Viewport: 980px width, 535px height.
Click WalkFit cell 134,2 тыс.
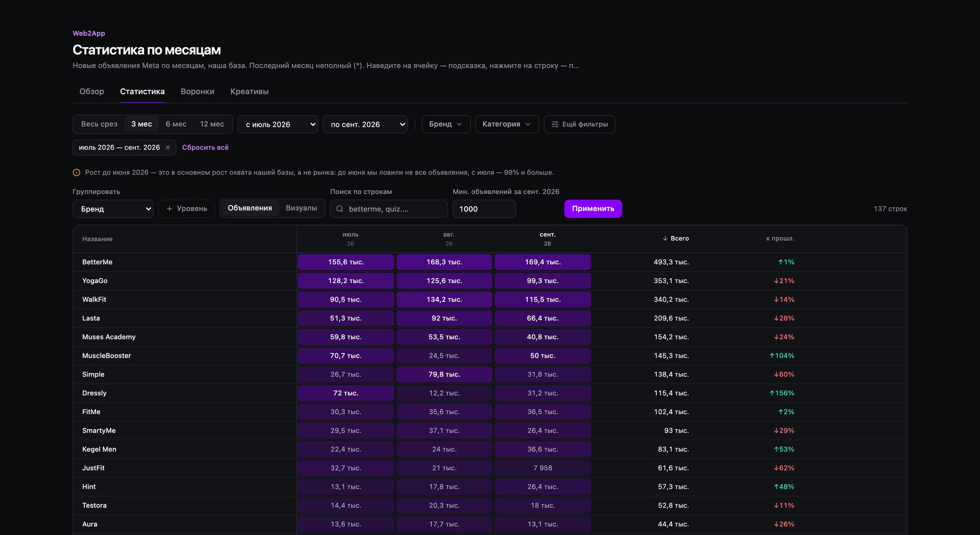(444, 300)
